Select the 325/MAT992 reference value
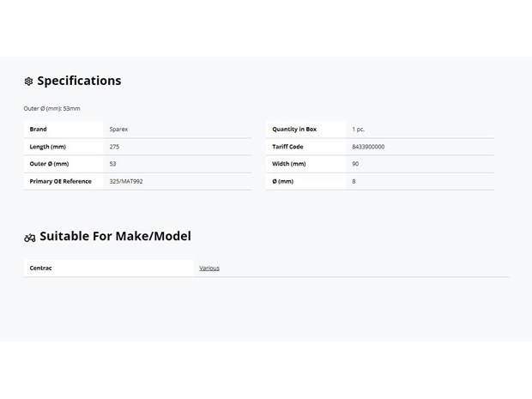This screenshot has width=532, height=399. [126, 182]
